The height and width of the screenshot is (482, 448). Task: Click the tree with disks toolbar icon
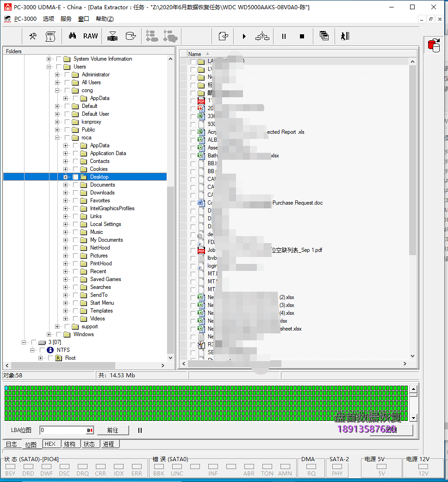tap(170, 36)
